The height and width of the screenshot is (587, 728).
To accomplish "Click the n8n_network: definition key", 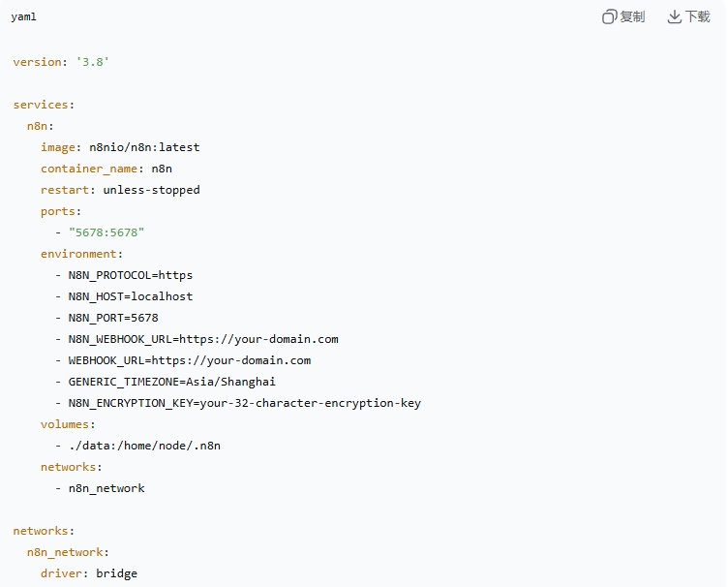I will point(68,553).
